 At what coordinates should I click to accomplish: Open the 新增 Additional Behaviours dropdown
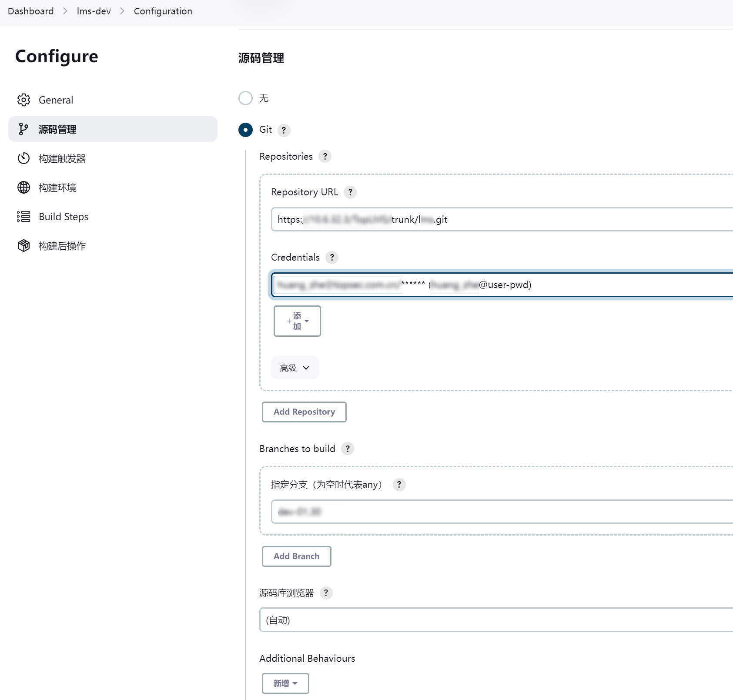[x=285, y=683]
